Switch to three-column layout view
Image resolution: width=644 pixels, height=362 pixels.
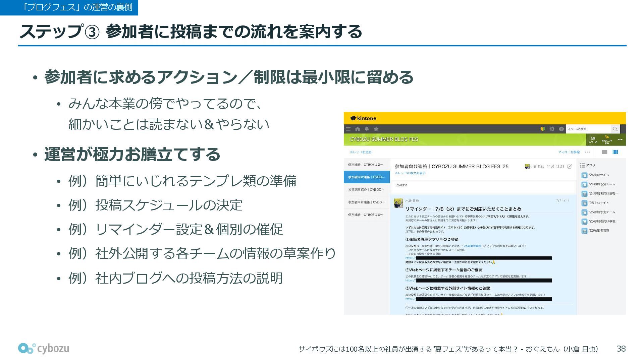[x=615, y=152]
